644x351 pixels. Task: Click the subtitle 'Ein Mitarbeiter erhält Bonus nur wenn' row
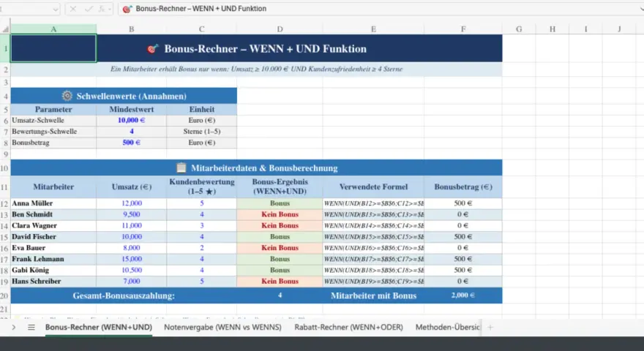pos(256,69)
